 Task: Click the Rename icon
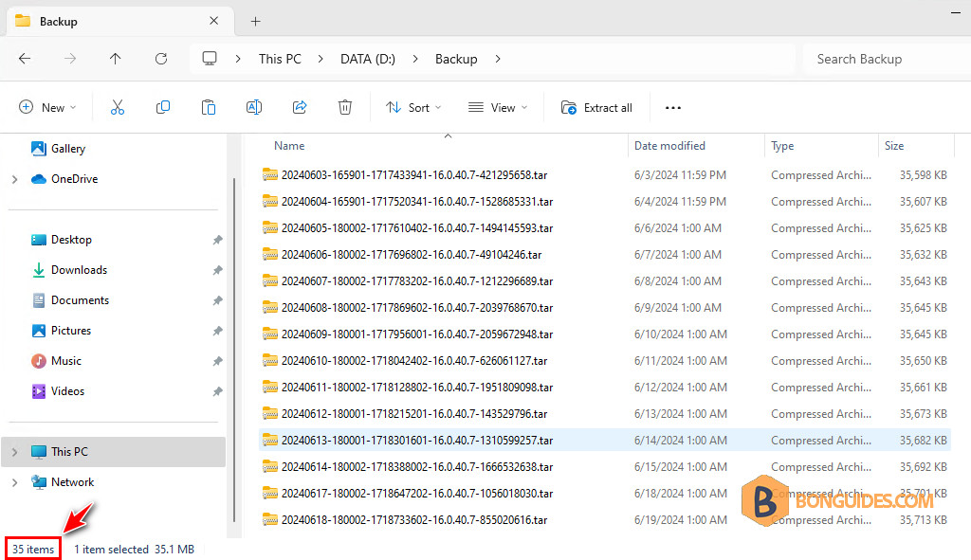[x=254, y=108]
